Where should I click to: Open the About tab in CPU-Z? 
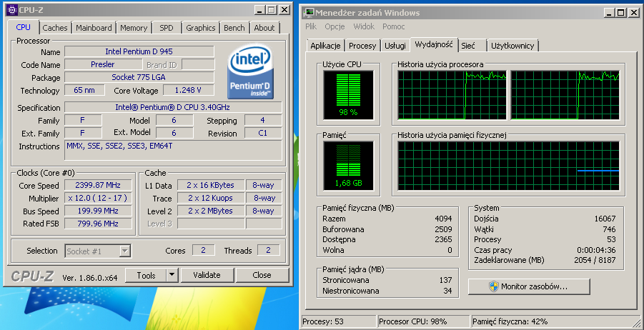(264, 28)
